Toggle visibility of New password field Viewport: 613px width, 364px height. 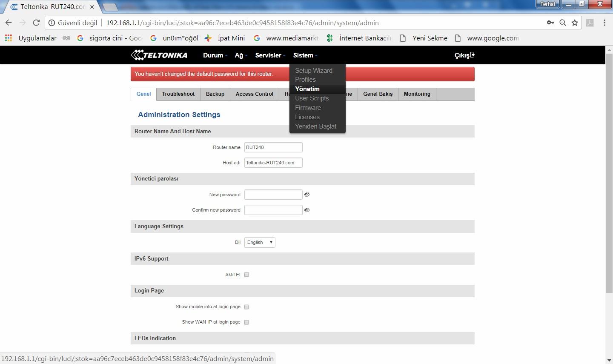point(306,195)
